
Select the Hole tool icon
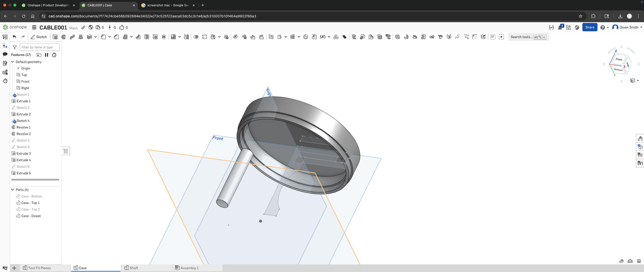point(155,37)
